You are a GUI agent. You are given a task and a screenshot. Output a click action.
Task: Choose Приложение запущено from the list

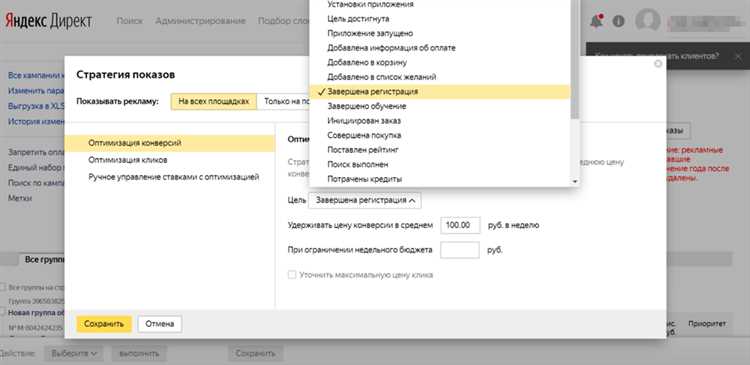440,33
